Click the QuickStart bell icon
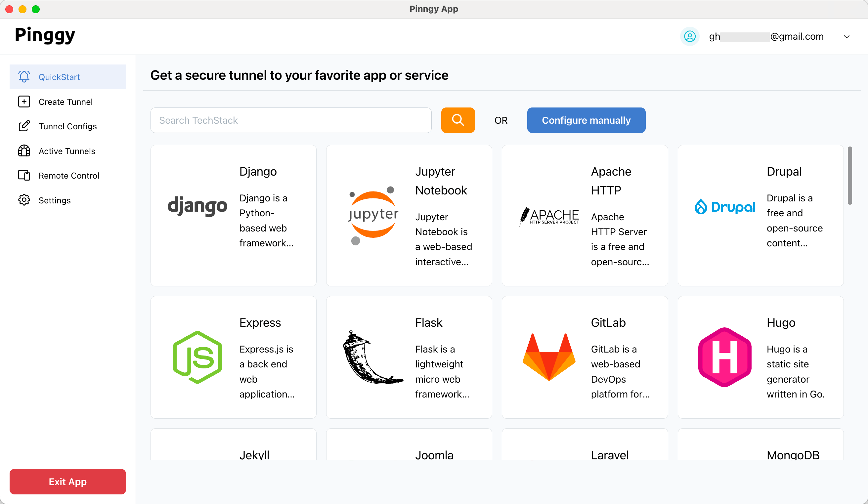The height and width of the screenshot is (504, 868). click(24, 76)
